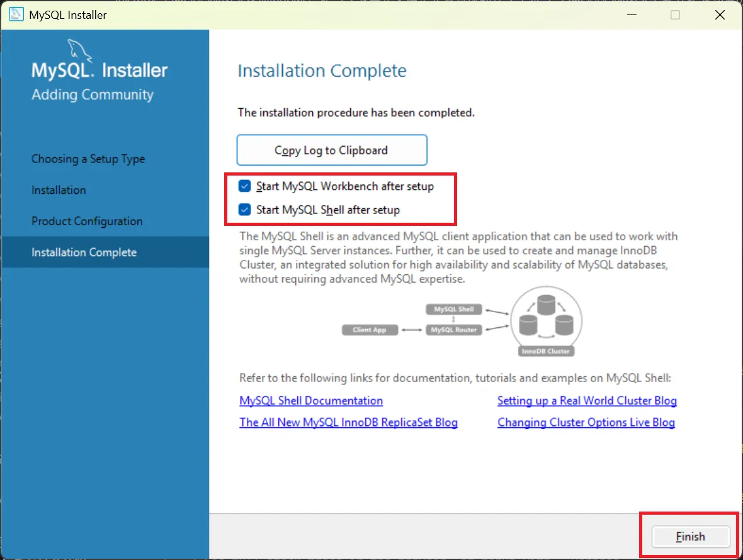This screenshot has width=743, height=560.
Task: Toggle the Workbench startup checkbox off
Action: click(244, 186)
